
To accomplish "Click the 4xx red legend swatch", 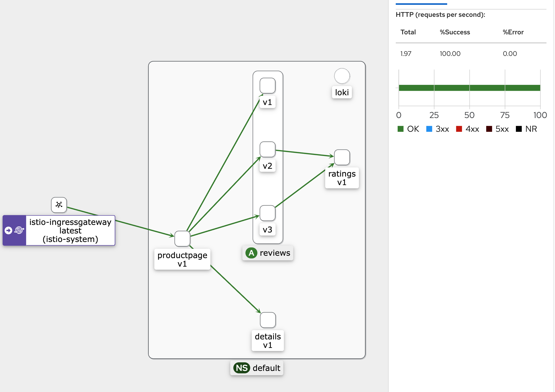I will click(x=459, y=129).
